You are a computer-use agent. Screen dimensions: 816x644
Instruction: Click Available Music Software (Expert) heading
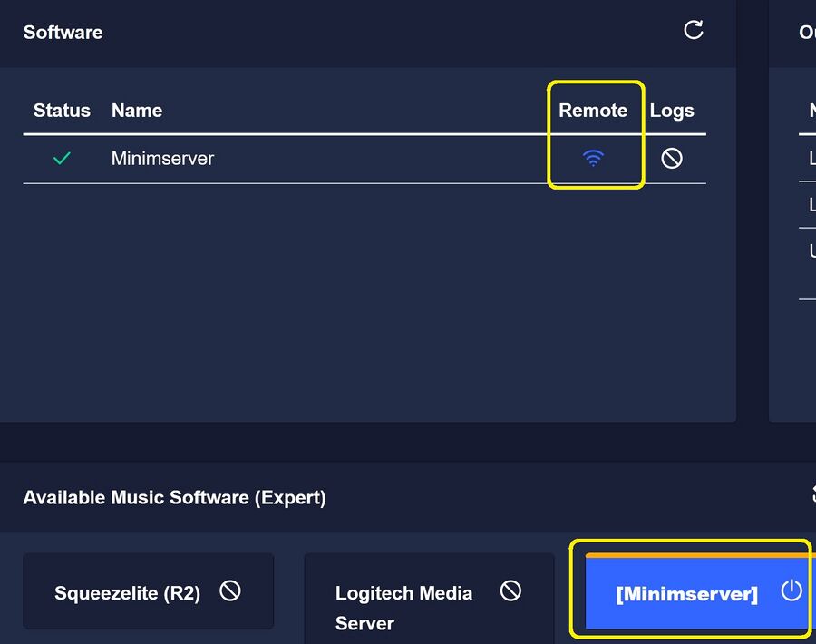click(x=174, y=498)
